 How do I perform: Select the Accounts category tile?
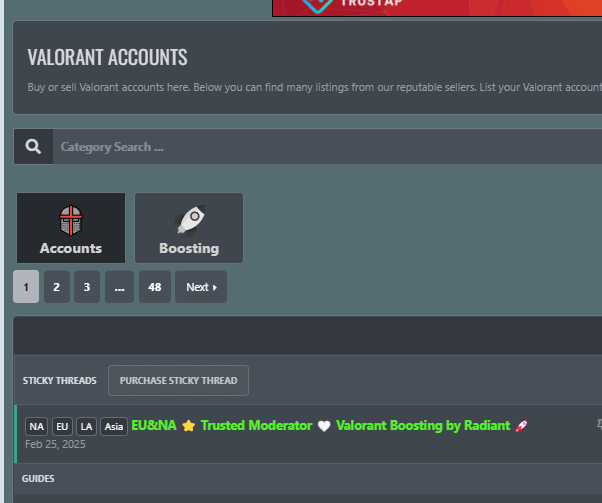click(71, 228)
